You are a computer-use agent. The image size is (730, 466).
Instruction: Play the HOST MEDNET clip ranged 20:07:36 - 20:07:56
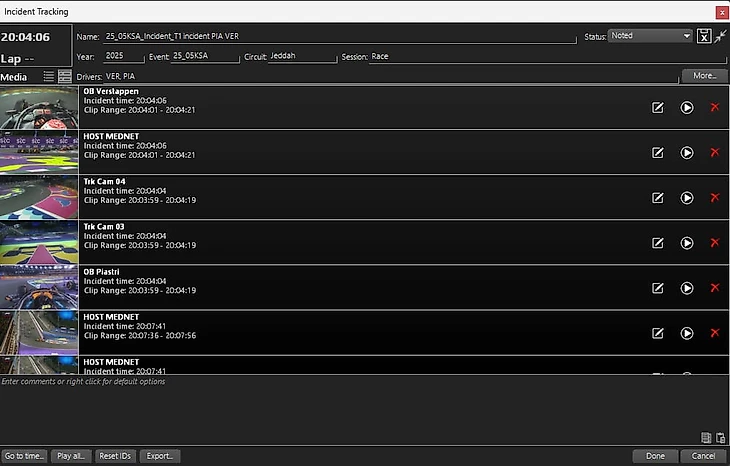pos(687,333)
